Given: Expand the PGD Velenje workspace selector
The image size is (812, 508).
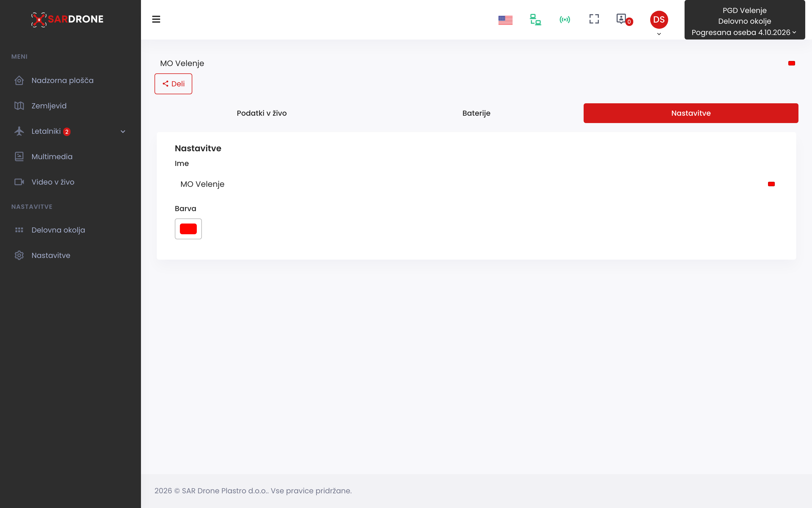Looking at the screenshot, I should [745, 20].
